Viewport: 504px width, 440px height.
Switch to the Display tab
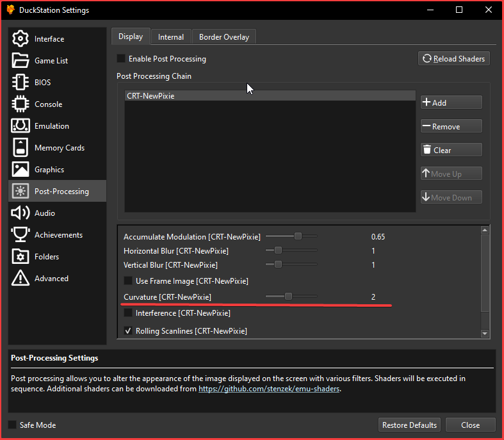pyautogui.click(x=131, y=37)
